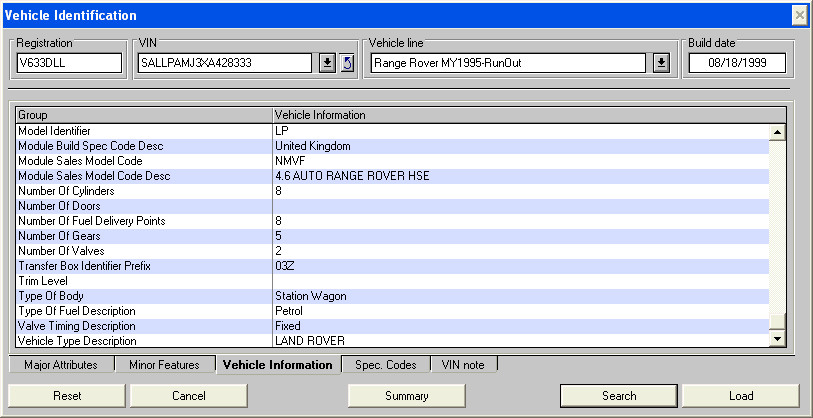Open the VIN note tab
The width and height of the screenshot is (813, 418).
(463, 365)
